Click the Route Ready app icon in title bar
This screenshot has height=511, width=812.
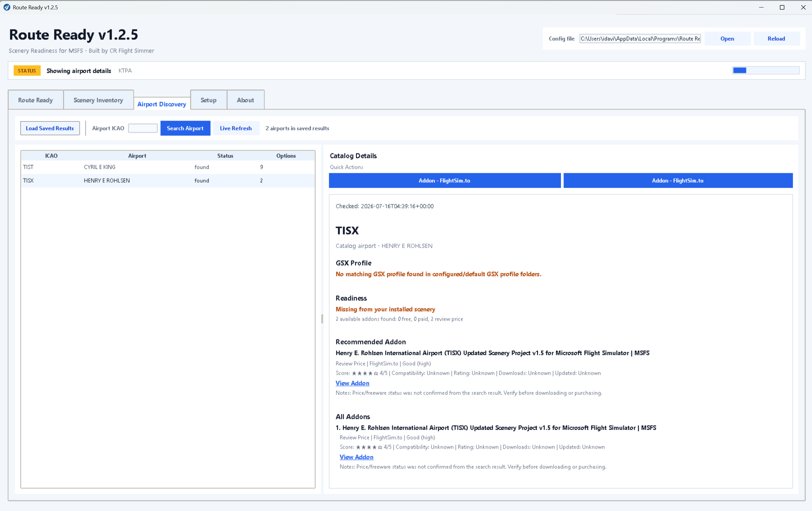[7, 7]
